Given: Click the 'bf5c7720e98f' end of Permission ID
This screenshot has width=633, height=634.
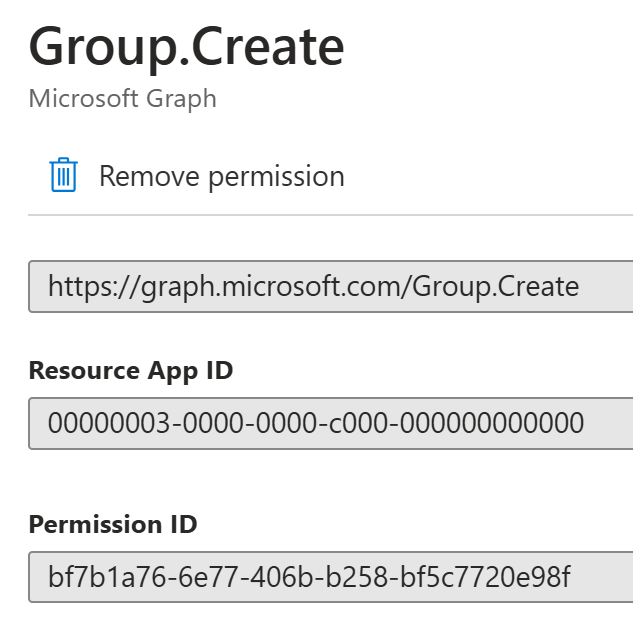Looking at the screenshot, I should coord(485,577).
